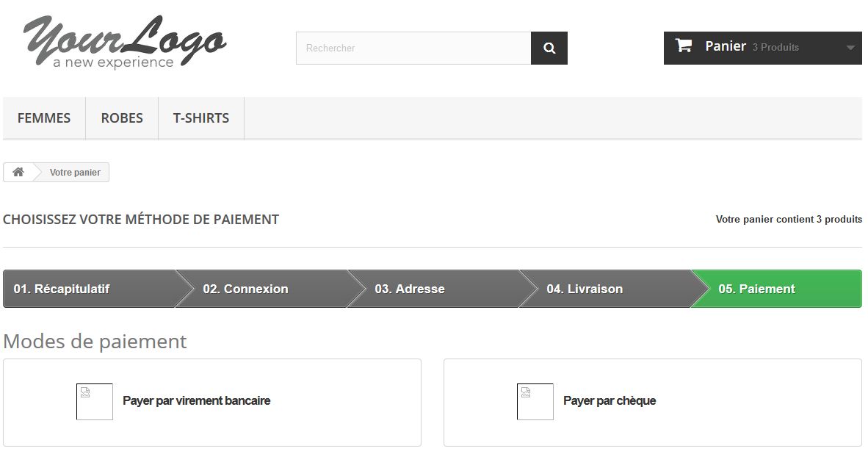Expand the Panier cart dropdown arrow

(850, 48)
